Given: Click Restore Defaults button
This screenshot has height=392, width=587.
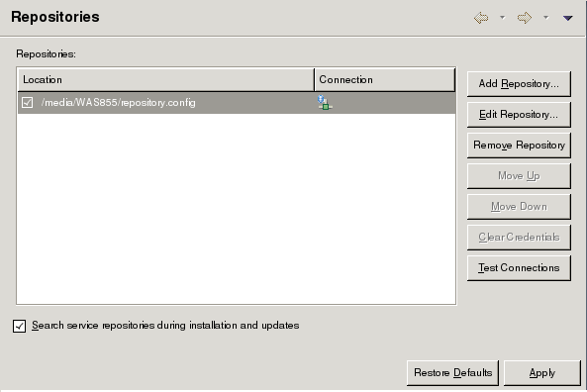Looking at the screenshot, I should pos(452,373).
